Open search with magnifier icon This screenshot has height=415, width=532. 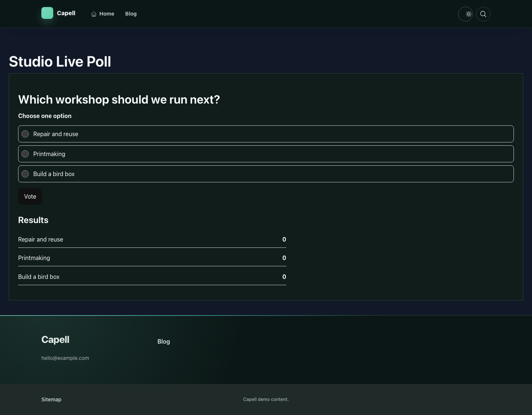(x=483, y=14)
